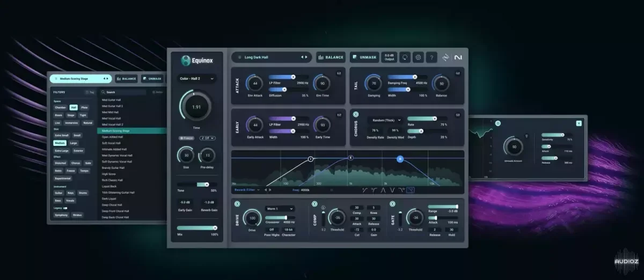Click the Time knob showing 1.91
Screen dimensions: 644x280
[196, 107]
